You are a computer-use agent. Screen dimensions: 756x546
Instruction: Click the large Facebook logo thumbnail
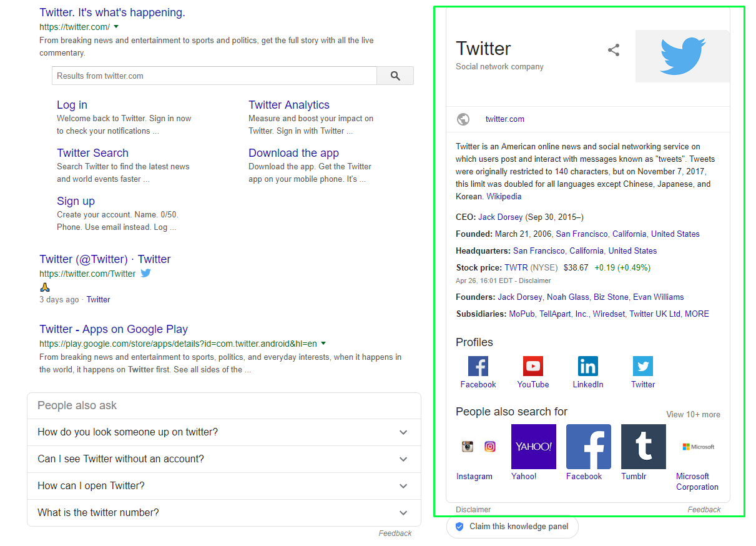click(x=589, y=447)
